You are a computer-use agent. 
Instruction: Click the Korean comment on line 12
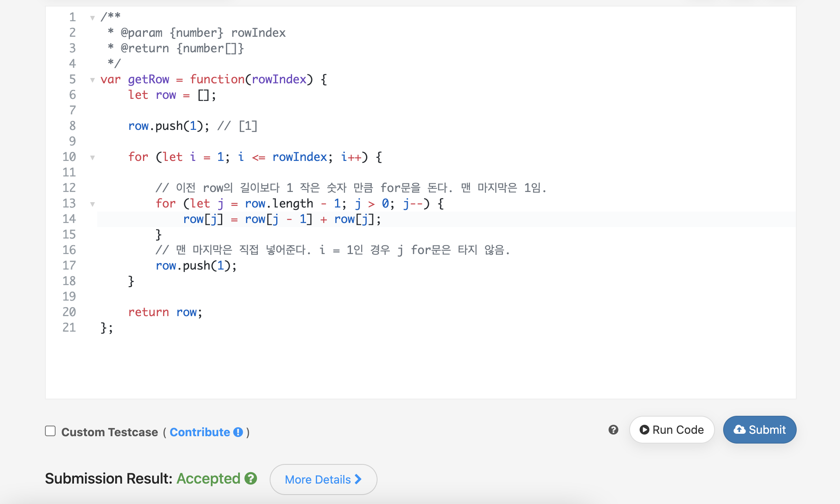pos(351,188)
